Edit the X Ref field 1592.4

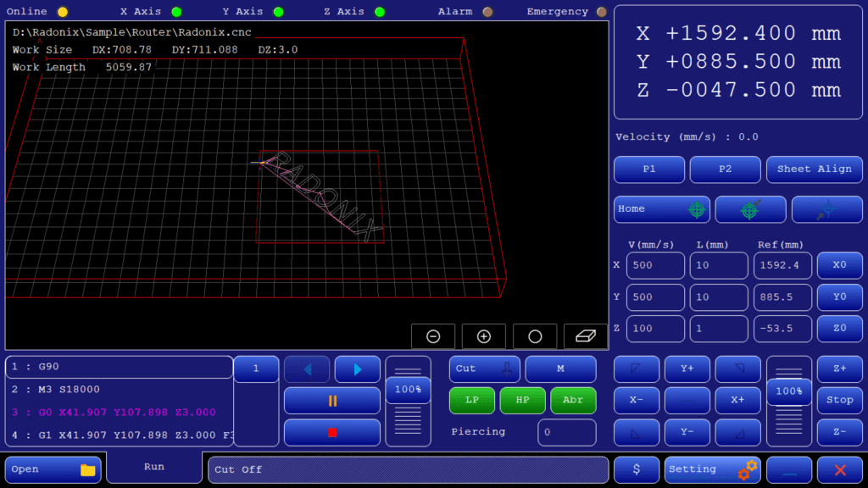pyautogui.click(x=782, y=265)
